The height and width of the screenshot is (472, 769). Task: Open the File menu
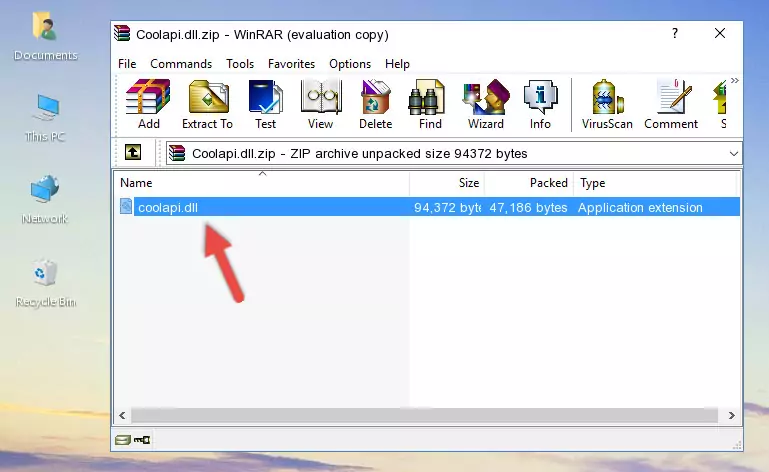tap(127, 64)
